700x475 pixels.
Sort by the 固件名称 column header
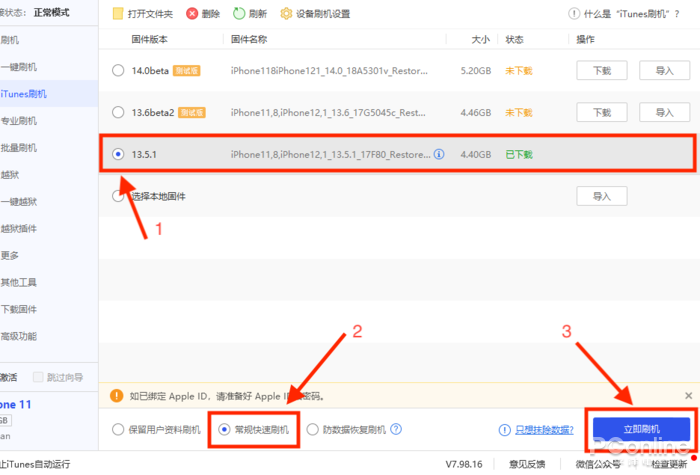249,39
